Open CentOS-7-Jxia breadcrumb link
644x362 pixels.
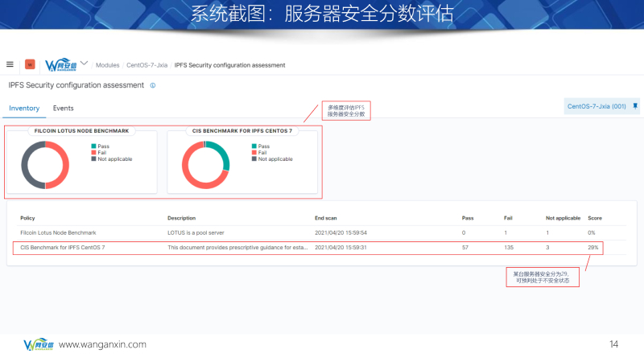tap(147, 65)
